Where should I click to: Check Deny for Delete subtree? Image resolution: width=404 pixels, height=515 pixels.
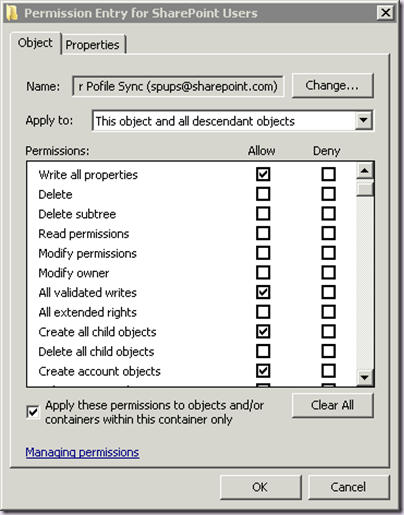click(x=328, y=213)
